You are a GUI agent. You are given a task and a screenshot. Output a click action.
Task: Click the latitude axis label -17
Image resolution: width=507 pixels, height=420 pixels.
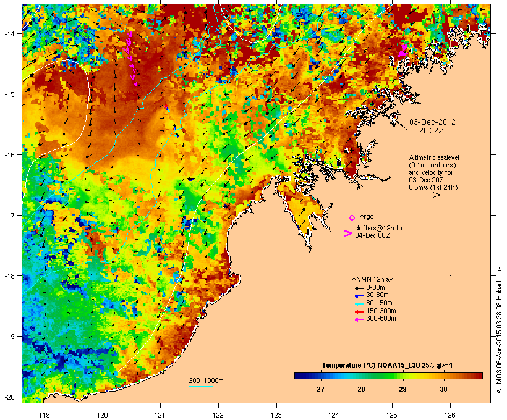point(9,216)
